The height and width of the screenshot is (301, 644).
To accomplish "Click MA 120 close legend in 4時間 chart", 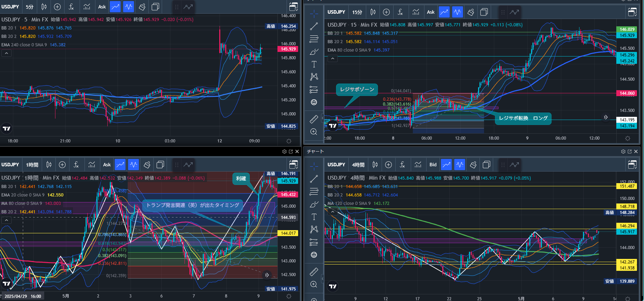I will click(x=358, y=203).
